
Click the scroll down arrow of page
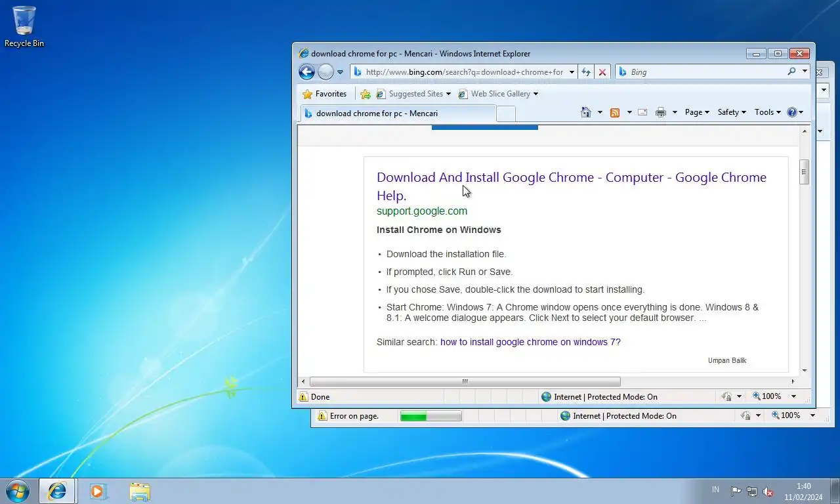coord(804,370)
